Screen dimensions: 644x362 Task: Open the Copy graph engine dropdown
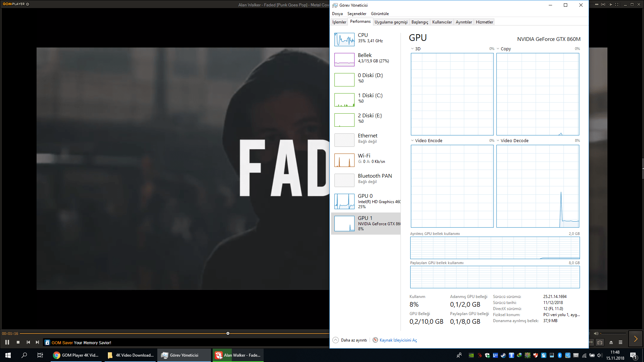(x=504, y=49)
